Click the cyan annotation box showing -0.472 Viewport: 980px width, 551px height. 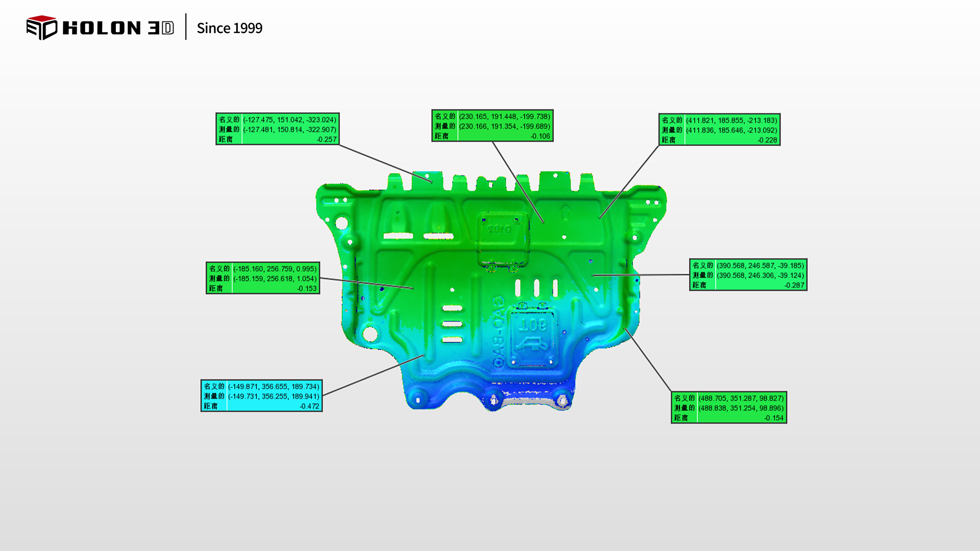click(261, 396)
